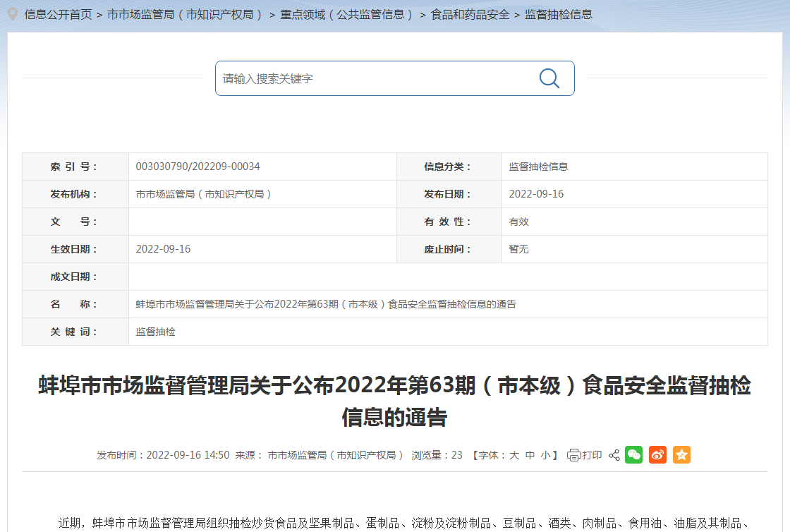Set font size to small (小)
Image resolution: width=790 pixels, height=532 pixels.
pos(545,455)
